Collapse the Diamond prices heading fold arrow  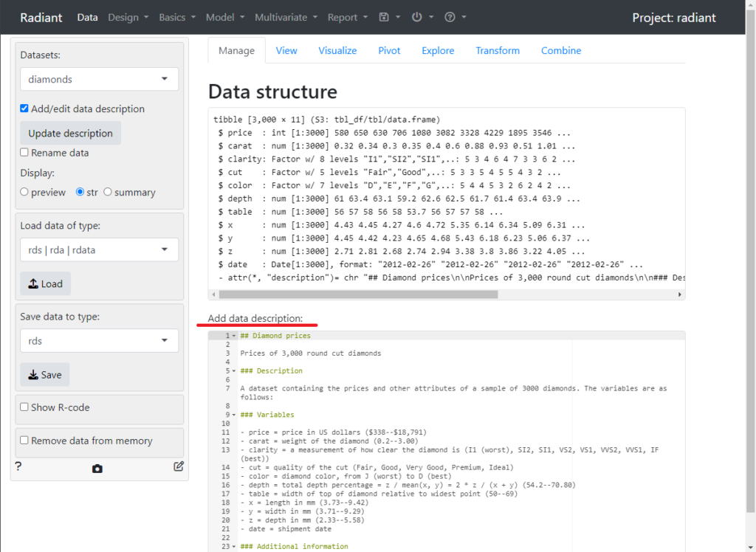click(234, 336)
